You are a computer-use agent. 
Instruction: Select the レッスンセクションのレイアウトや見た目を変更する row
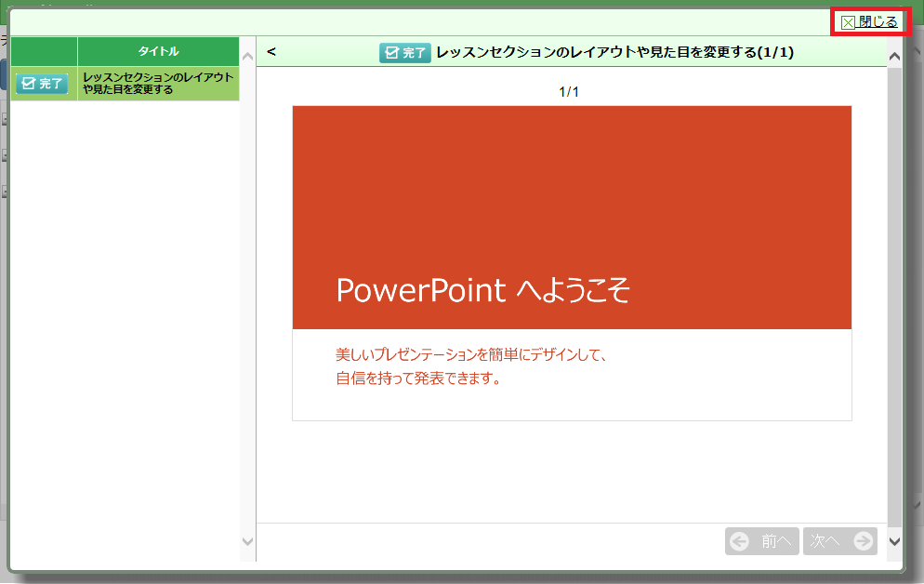[x=125, y=83]
